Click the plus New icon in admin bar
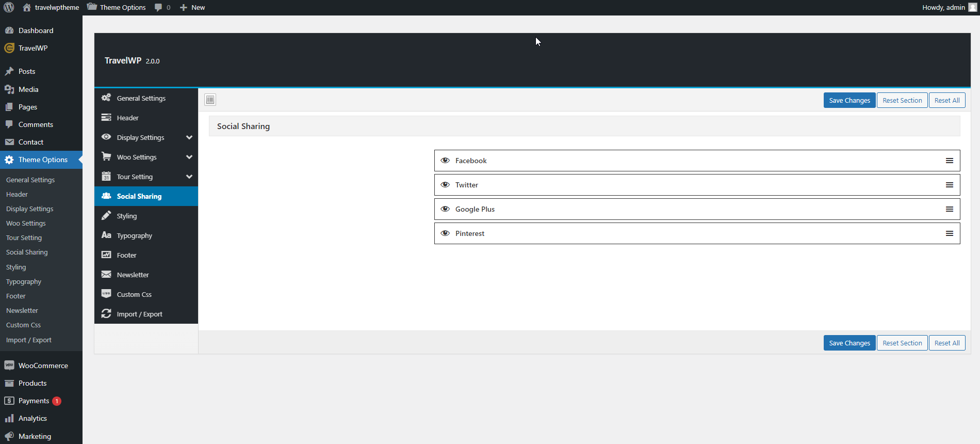Viewport: 980px width, 444px height. point(184,7)
